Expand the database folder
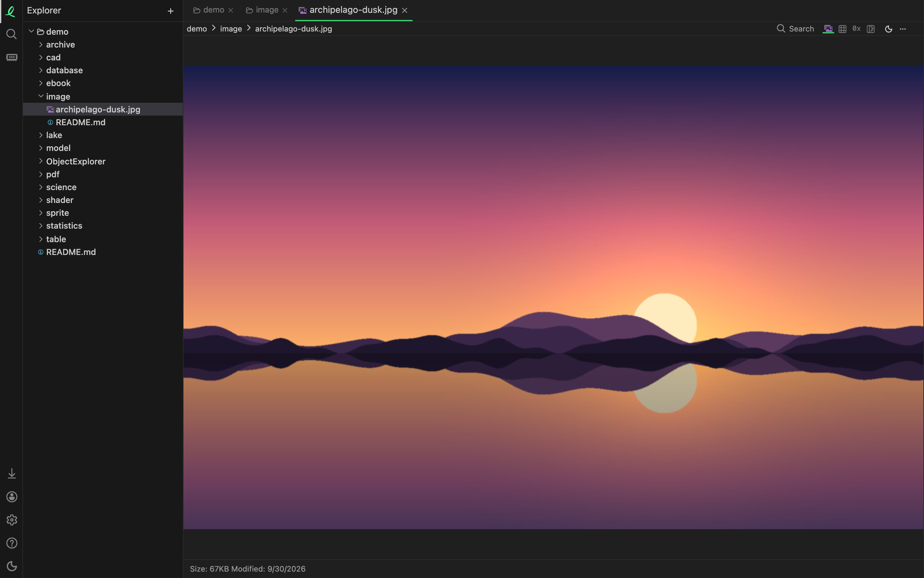Image resolution: width=924 pixels, height=578 pixels. [40, 70]
